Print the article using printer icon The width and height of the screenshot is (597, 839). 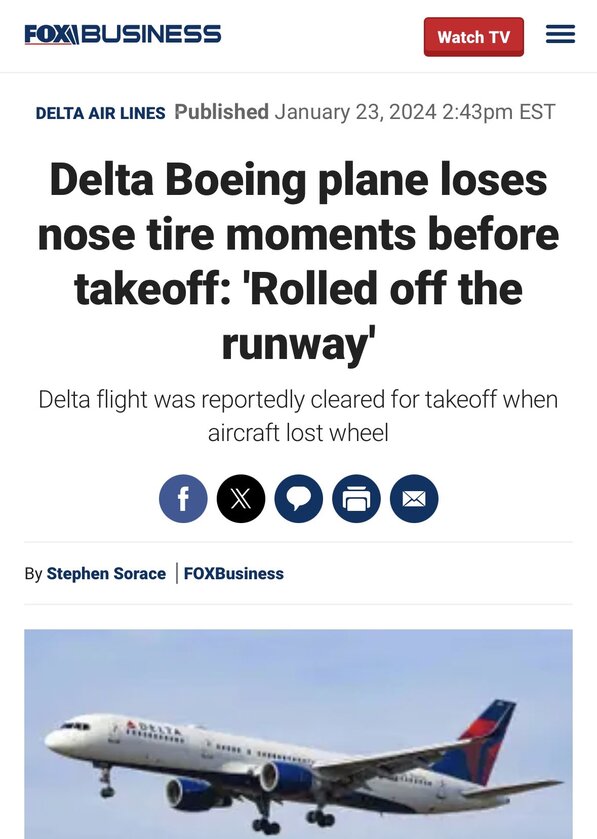[356, 499]
